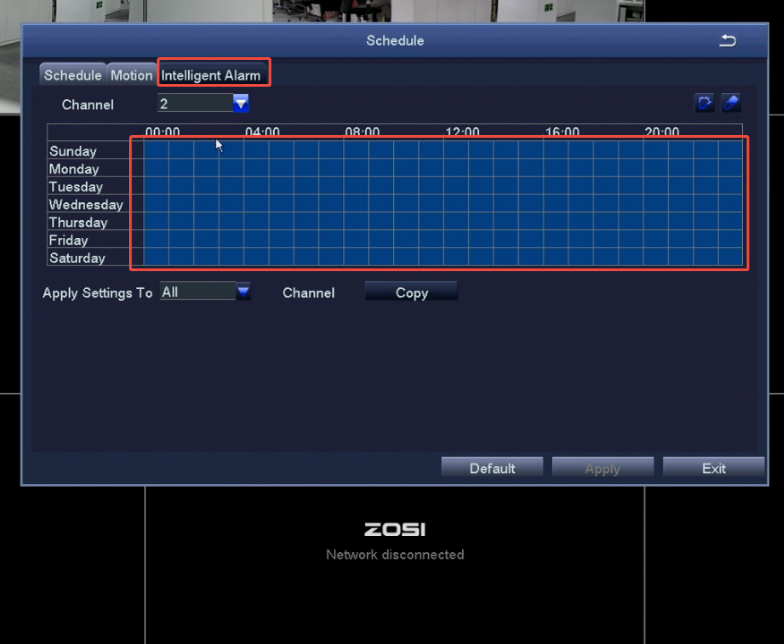Screen dimensions: 784x644
Task: Click the Copy button
Action: (411, 292)
